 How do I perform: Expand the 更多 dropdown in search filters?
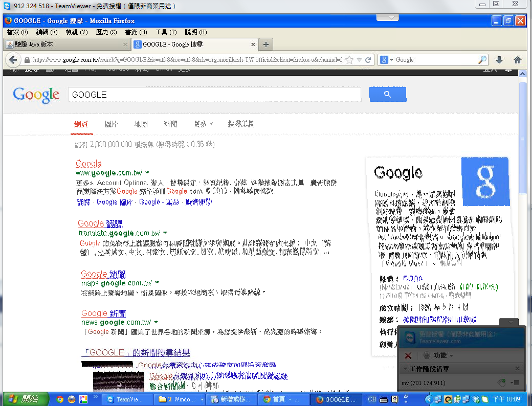tap(203, 124)
